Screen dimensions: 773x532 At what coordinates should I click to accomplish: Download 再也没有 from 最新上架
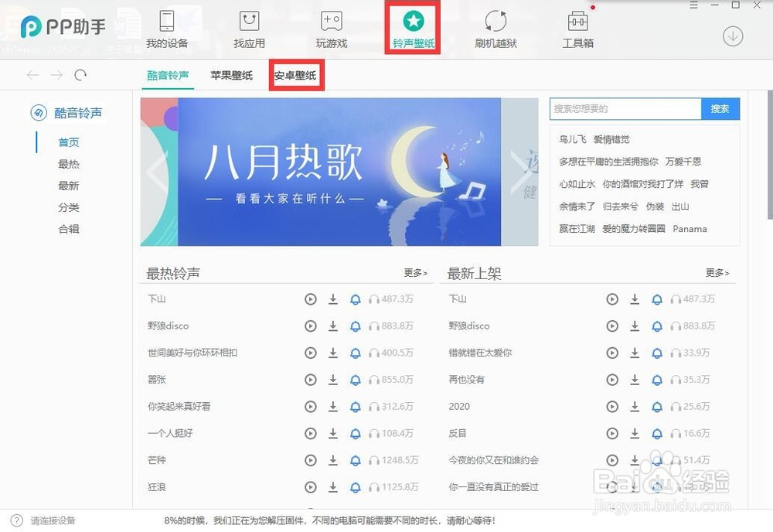(x=635, y=380)
